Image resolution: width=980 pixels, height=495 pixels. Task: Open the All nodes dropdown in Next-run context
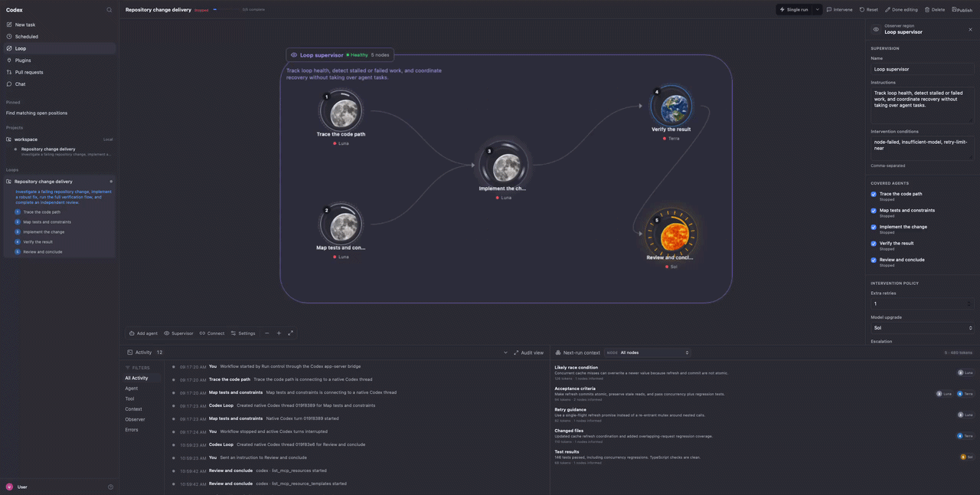point(648,352)
